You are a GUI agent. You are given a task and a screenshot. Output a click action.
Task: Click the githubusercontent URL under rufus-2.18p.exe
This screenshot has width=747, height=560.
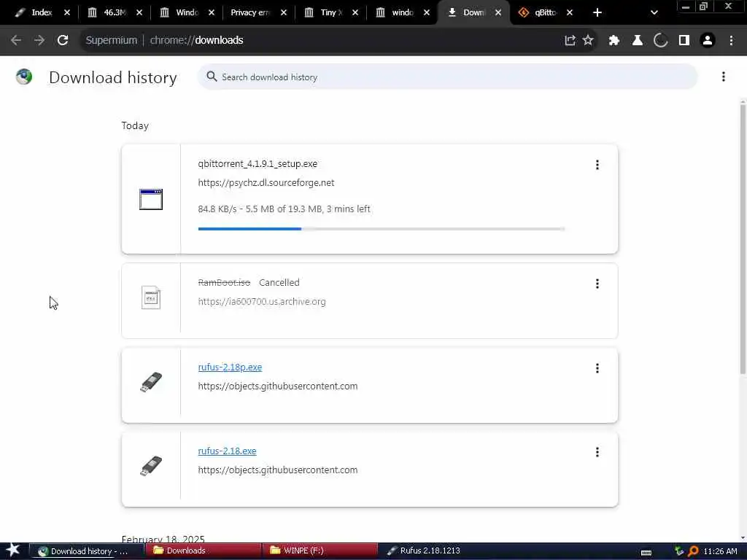pyautogui.click(x=278, y=386)
